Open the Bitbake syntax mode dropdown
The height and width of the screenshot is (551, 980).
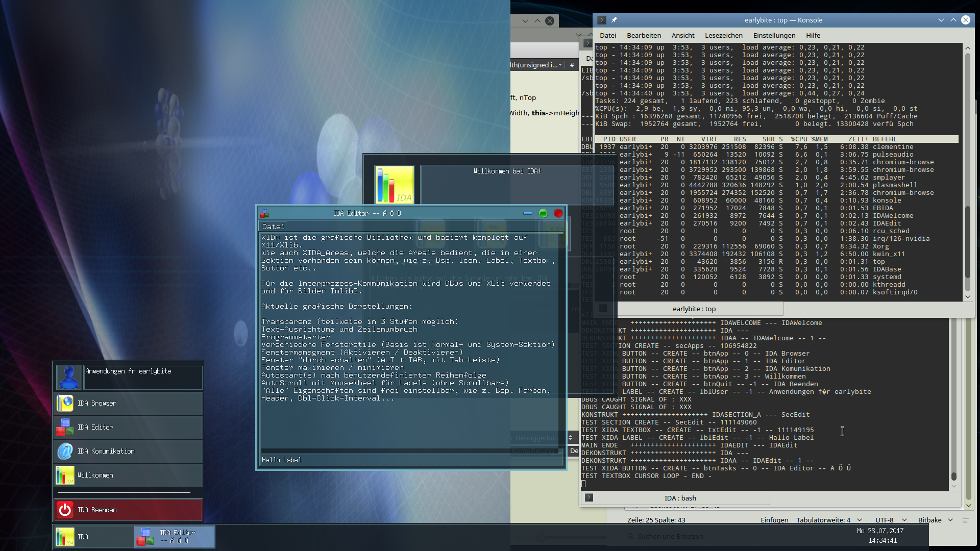coord(935,520)
